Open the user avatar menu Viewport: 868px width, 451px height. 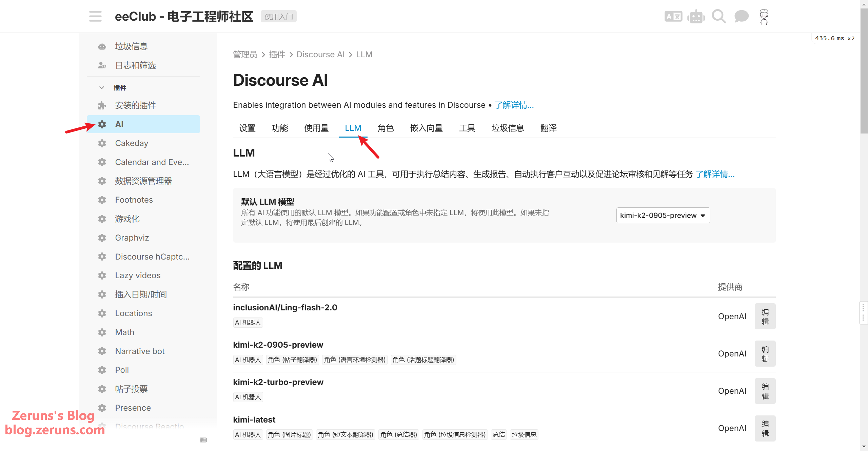point(764,16)
